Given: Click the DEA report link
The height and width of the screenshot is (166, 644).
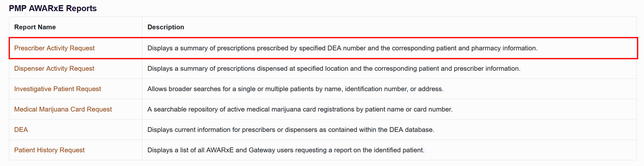Looking at the screenshot, I should point(21,130).
